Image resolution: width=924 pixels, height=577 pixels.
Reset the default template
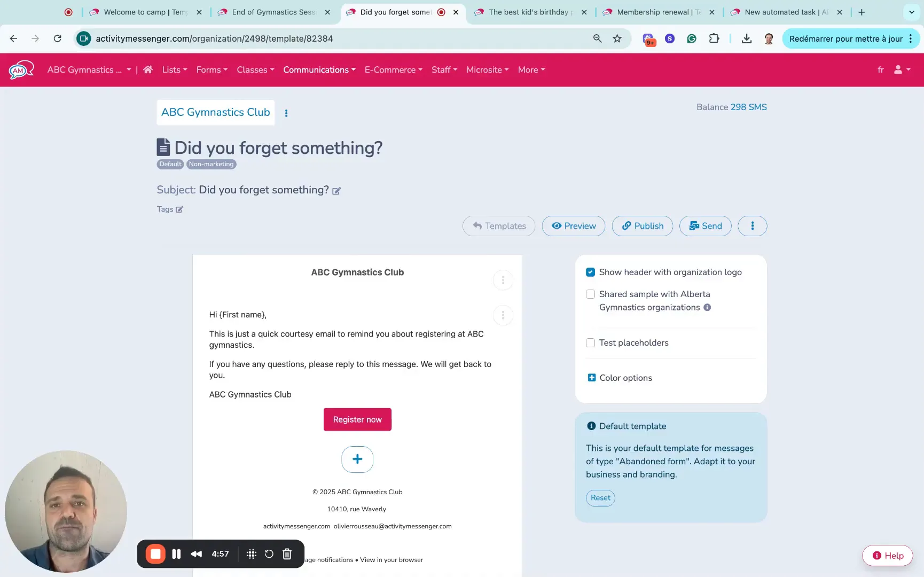coord(600,498)
